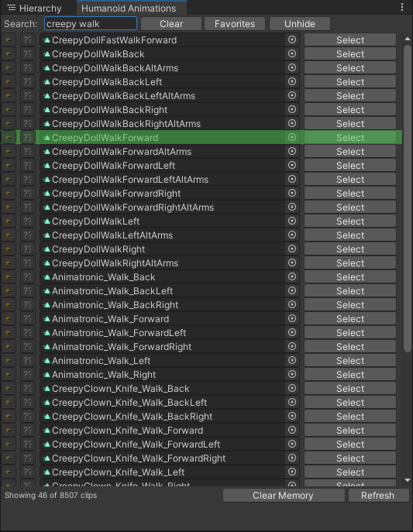Click the picker circle for Animatronic_Walk_ForwardRight
Viewport: 413px width, 532px height.
point(292,346)
